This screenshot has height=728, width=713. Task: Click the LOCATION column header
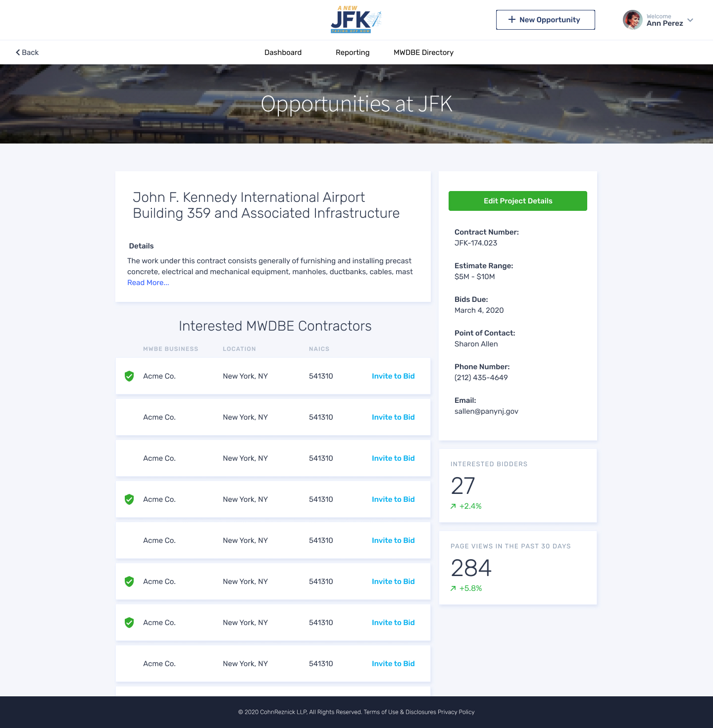[239, 349]
